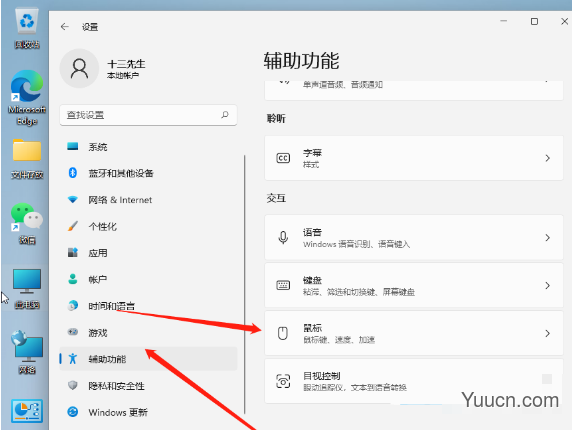Viewport: 572px width, 430px height.
Task: Open 蓝牙和其他设备 settings
Action: (148, 173)
